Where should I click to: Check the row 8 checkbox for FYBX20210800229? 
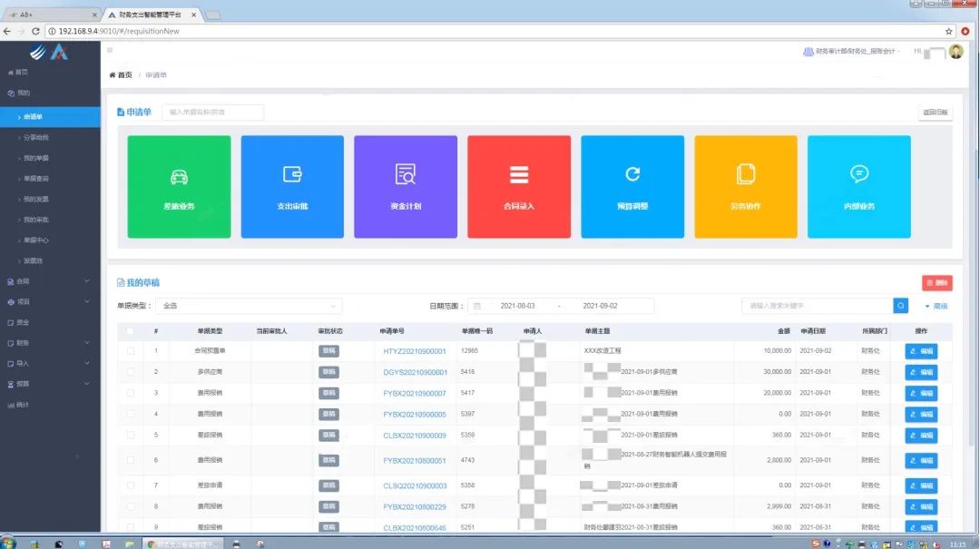pyautogui.click(x=130, y=506)
